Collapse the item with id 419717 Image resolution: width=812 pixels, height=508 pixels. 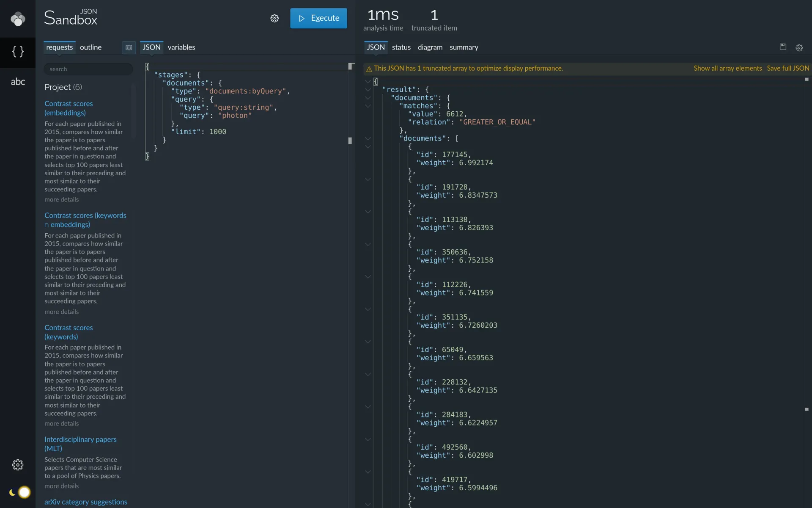(368, 472)
